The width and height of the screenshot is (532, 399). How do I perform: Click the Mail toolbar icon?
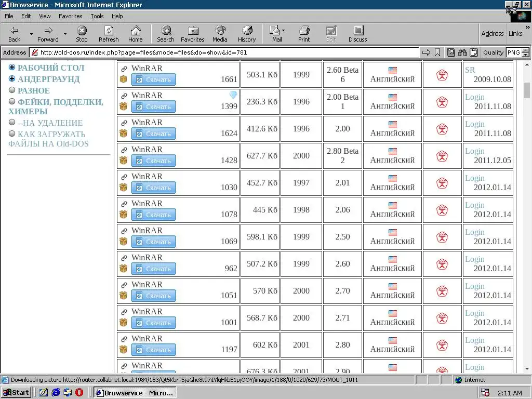[x=276, y=34]
